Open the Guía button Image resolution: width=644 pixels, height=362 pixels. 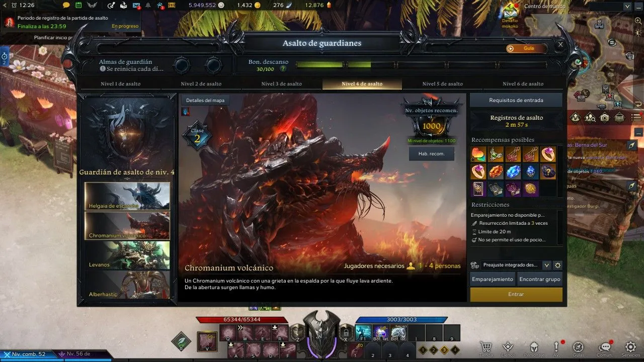pyautogui.click(x=527, y=49)
